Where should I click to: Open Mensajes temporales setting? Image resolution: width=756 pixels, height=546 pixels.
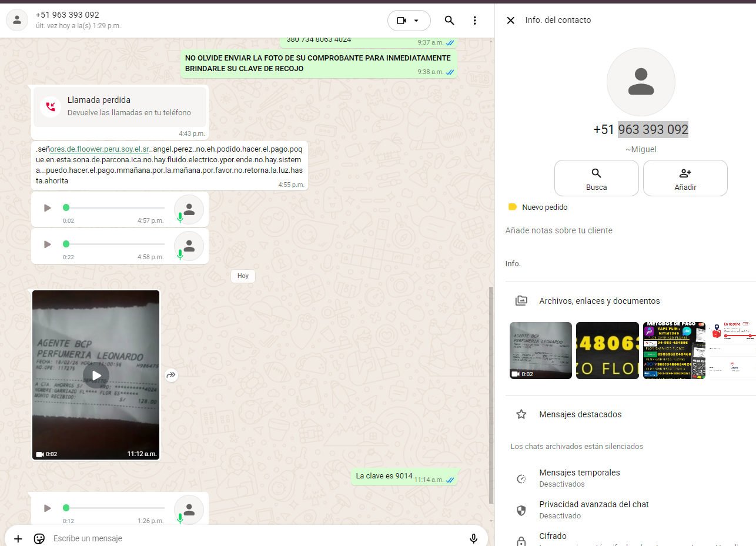coord(579,478)
